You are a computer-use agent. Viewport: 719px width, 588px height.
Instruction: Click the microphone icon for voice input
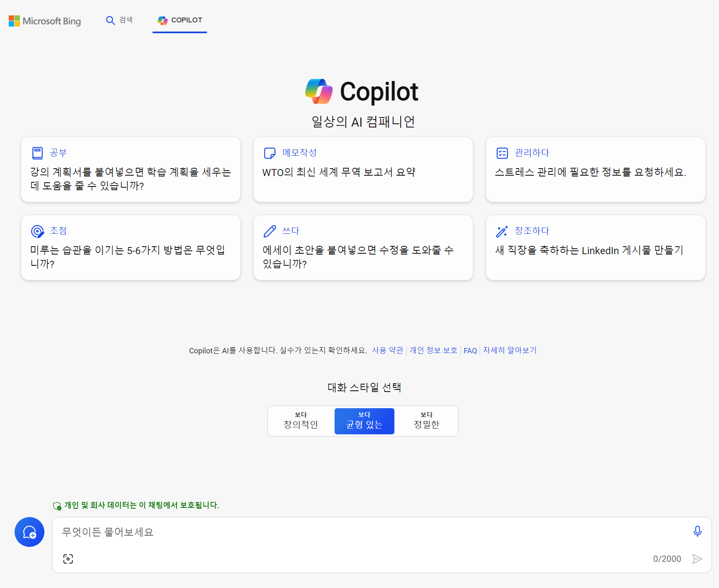coord(697,531)
